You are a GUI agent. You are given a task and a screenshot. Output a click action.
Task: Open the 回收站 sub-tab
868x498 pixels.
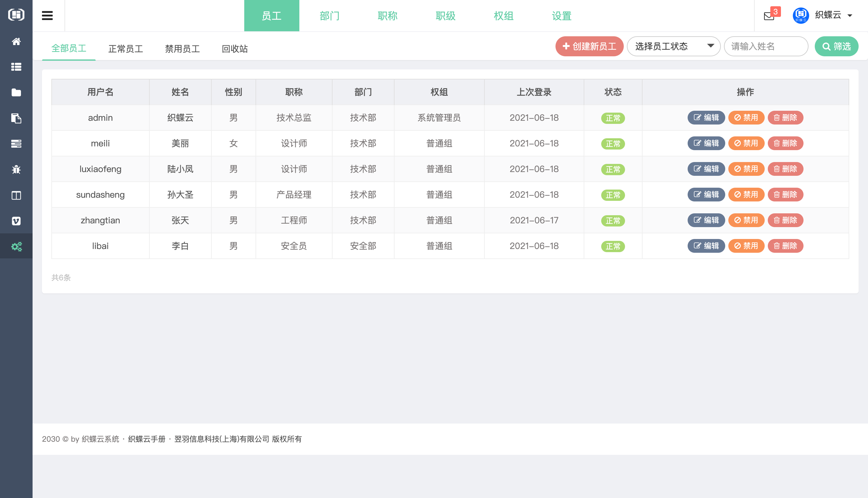pyautogui.click(x=235, y=48)
